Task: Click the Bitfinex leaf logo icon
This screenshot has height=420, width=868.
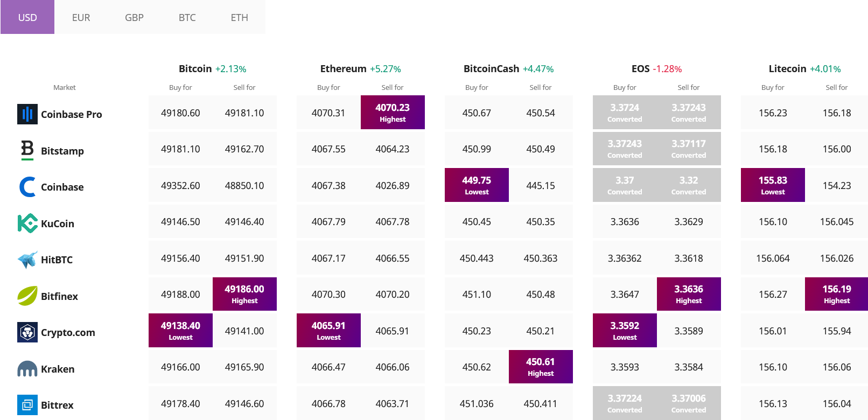Action: (27, 296)
